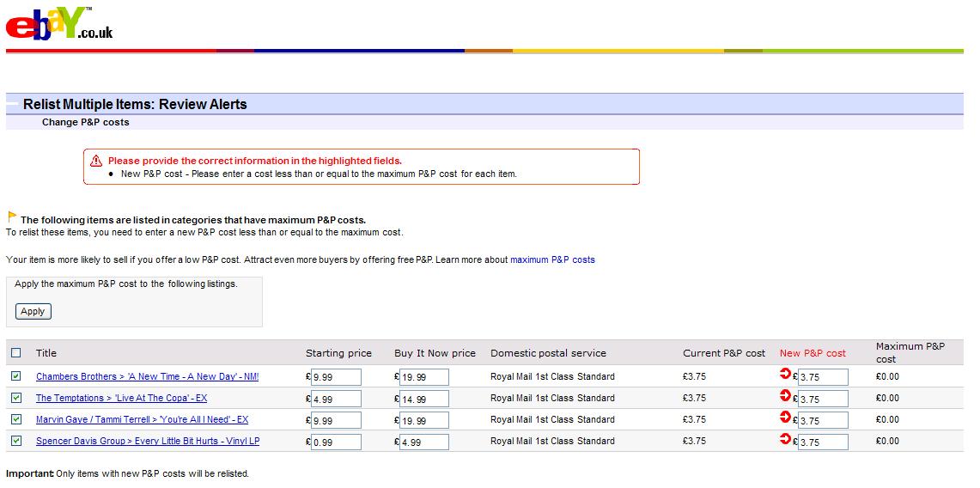Click maximum P&P £0.00 in Spencer Davis row

887,441
